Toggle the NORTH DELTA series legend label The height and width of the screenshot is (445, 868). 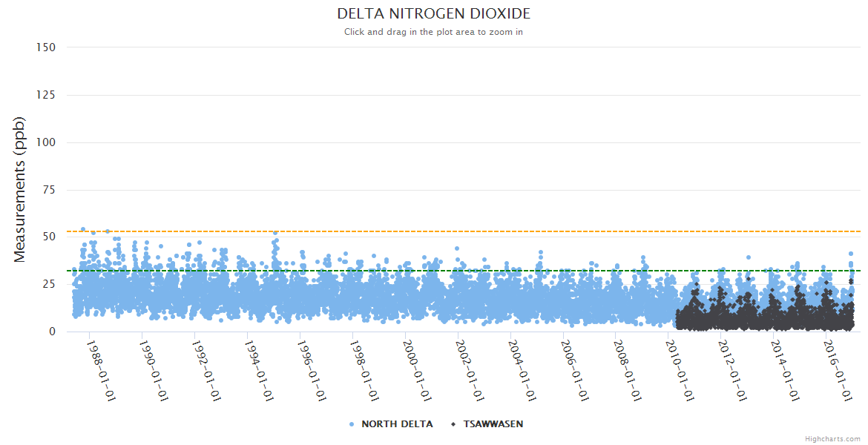coord(397,424)
